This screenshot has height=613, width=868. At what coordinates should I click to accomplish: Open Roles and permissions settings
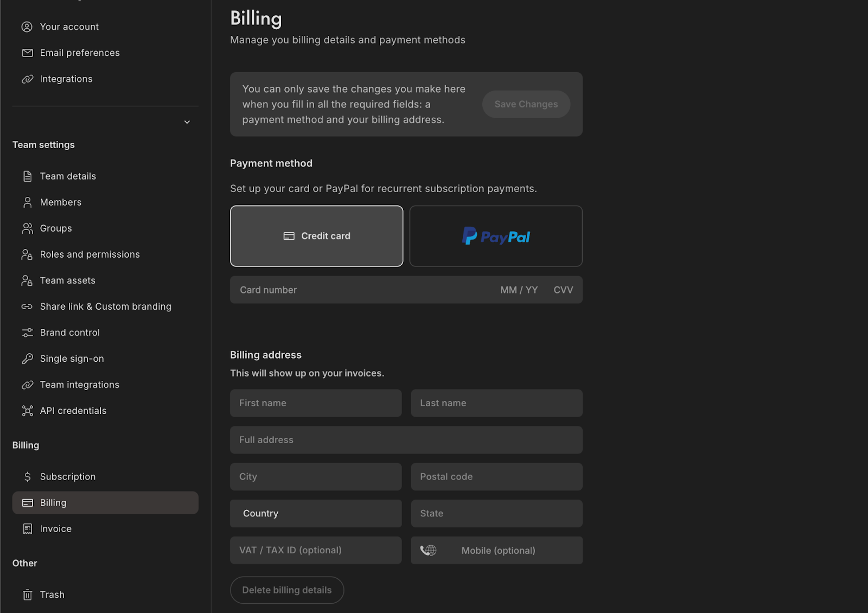pos(90,254)
